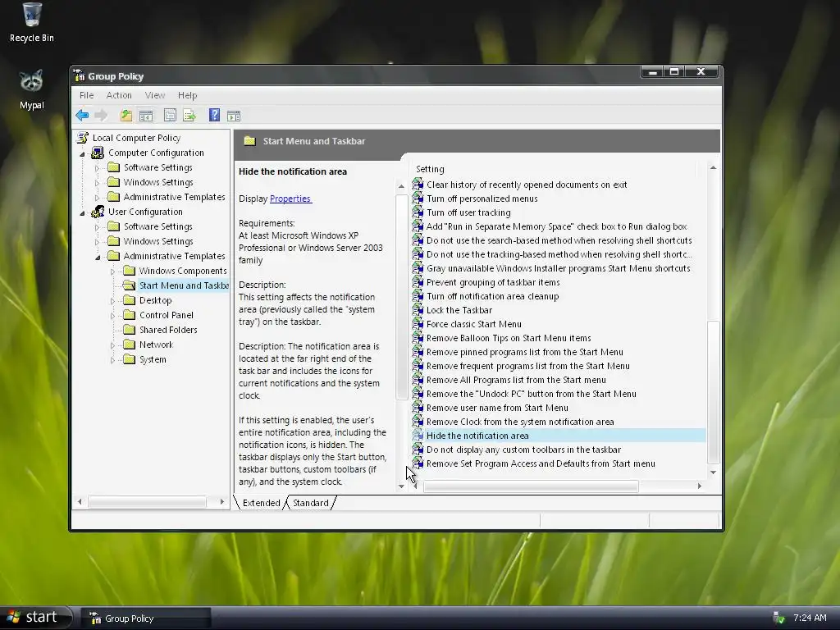Switch to the Standard tab

310,503
